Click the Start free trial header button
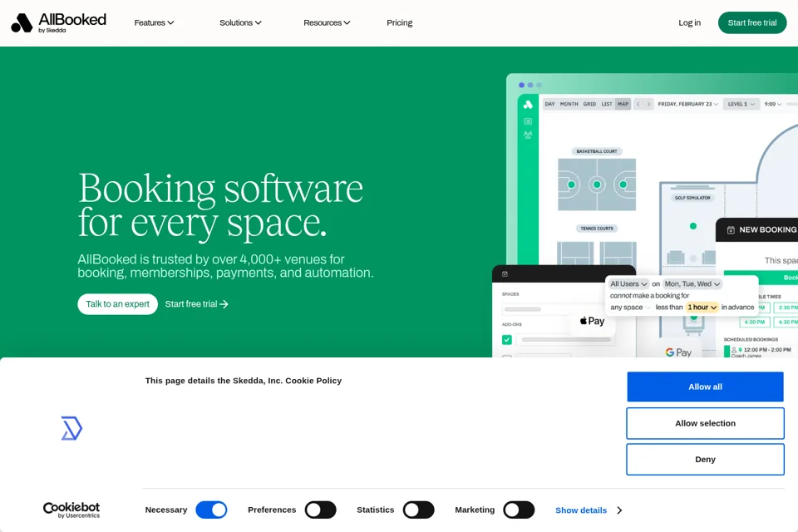Image resolution: width=798 pixels, height=532 pixels. click(x=752, y=23)
